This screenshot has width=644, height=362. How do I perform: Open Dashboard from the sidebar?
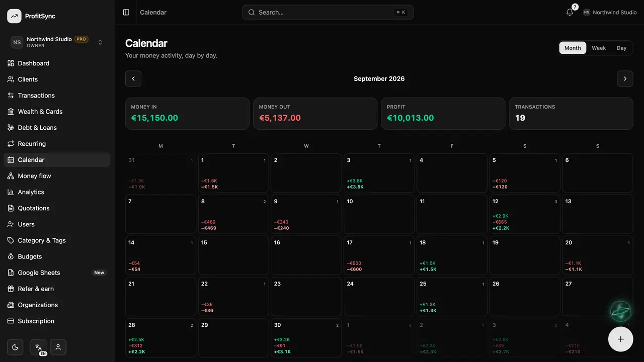click(57, 63)
